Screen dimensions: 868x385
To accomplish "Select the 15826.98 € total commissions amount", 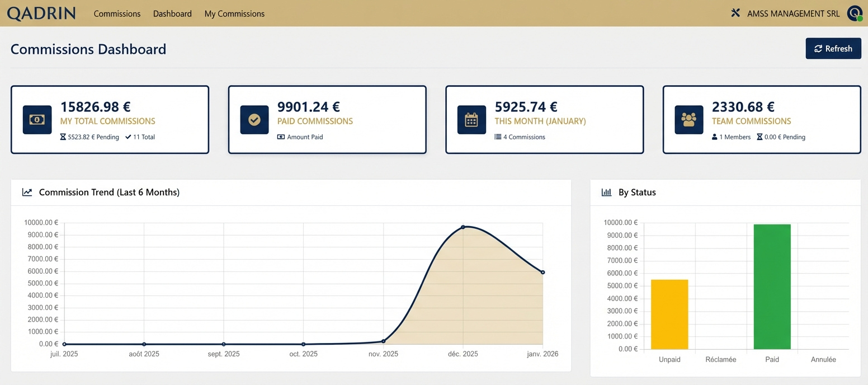I will click(x=95, y=107).
